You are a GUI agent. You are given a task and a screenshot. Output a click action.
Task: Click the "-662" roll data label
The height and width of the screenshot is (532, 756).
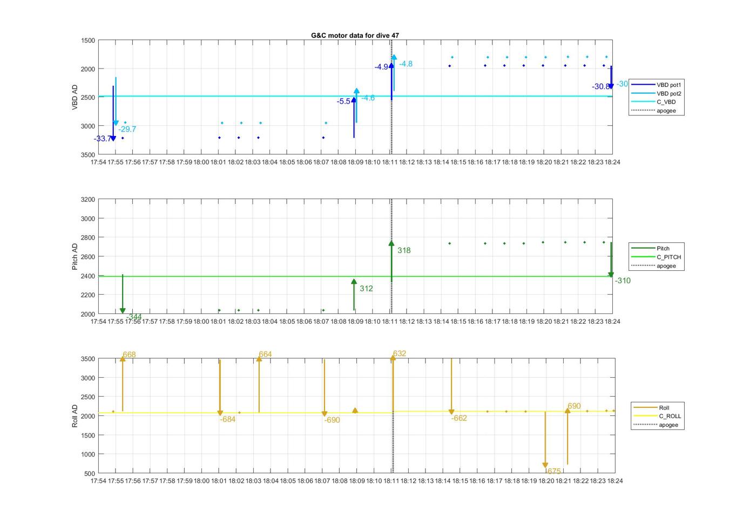tap(459, 418)
